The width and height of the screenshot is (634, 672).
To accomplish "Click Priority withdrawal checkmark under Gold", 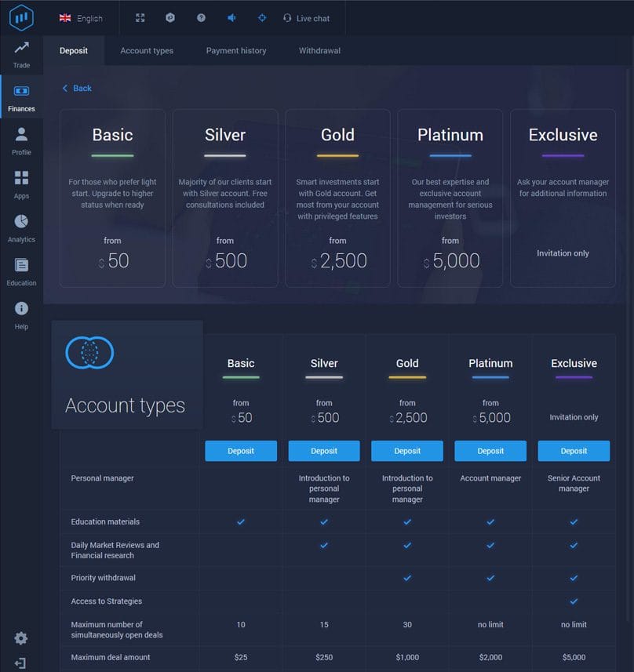I will [407, 576].
